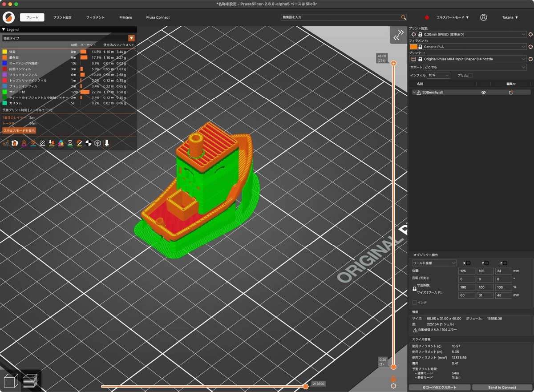Click the vertical layer slider top handle
The width and height of the screenshot is (534, 392).
coord(393,64)
